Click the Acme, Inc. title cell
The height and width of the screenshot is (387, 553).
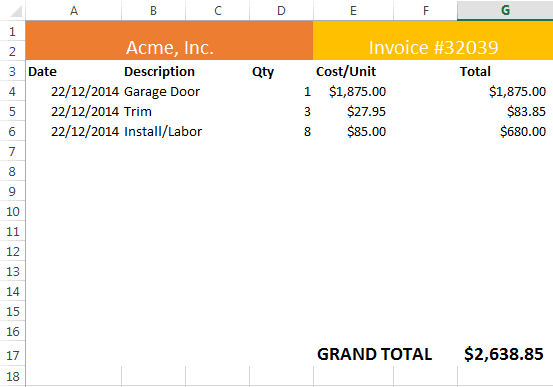(x=169, y=41)
